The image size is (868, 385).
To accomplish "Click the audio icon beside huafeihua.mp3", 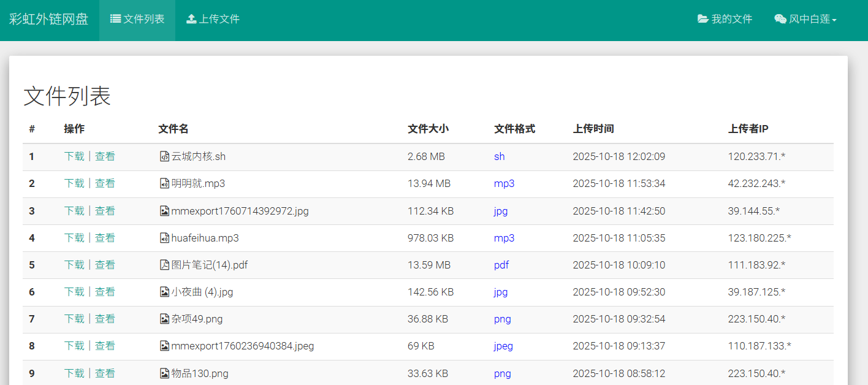I will [x=164, y=238].
